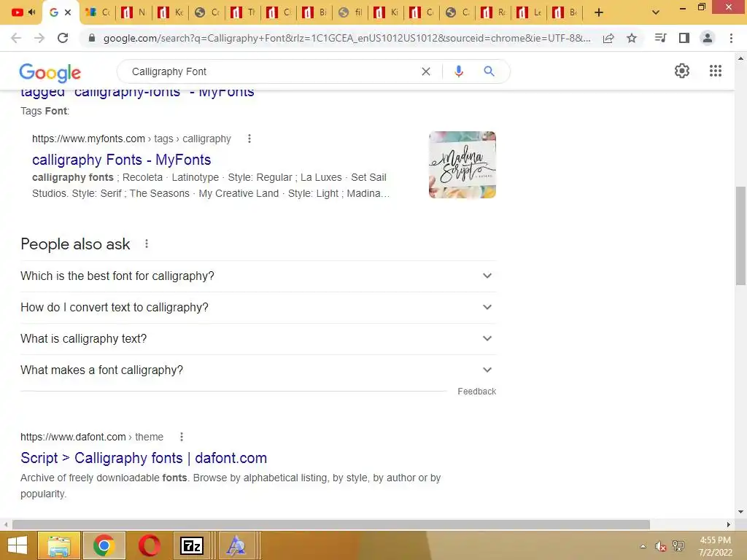Open Chrome side panel
This screenshot has width=747, height=560.
click(x=684, y=38)
